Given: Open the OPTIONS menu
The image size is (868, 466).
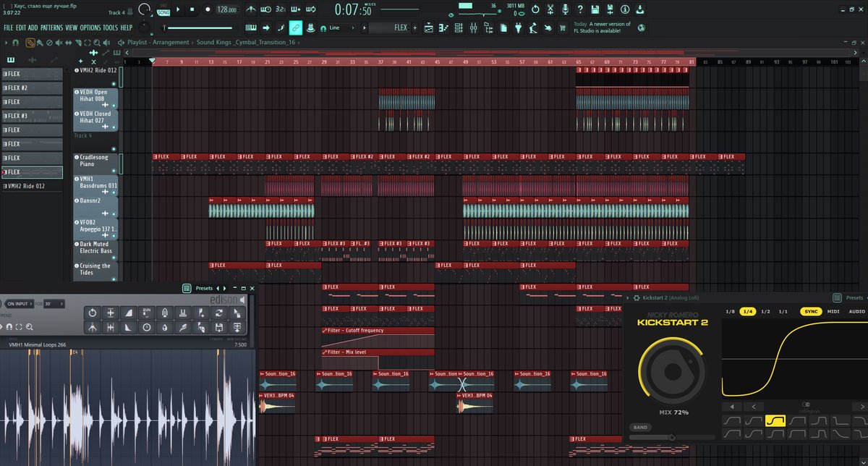Looking at the screenshot, I should click(x=90, y=27).
